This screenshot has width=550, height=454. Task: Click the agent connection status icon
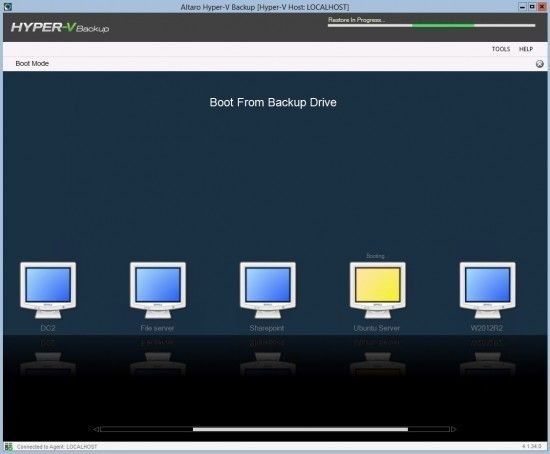click(8, 447)
